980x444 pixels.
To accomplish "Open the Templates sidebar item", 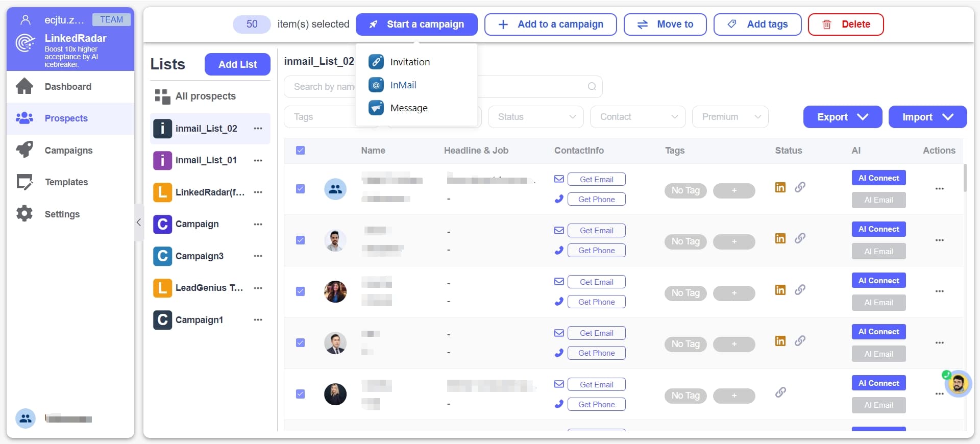I will click(70, 182).
